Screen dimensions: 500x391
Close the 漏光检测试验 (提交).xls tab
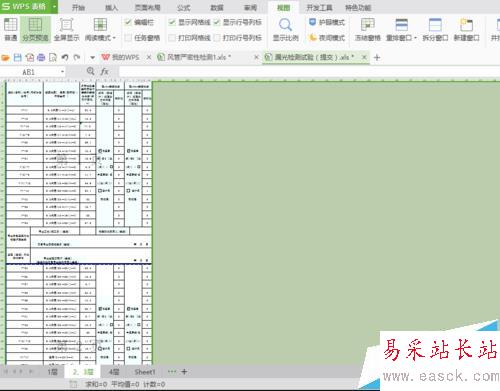click(x=364, y=57)
